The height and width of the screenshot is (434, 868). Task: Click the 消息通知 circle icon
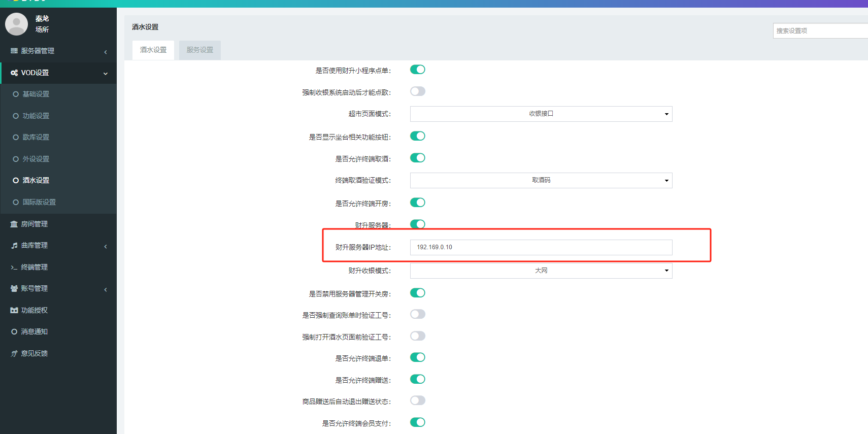tap(14, 331)
